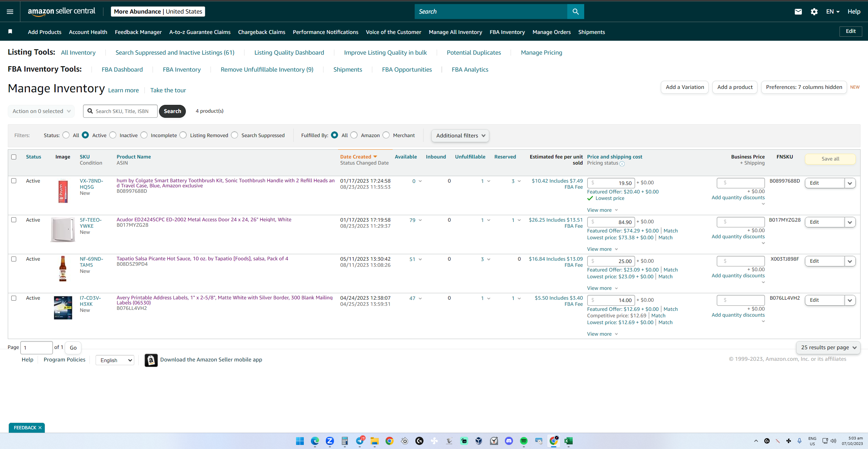Click the Save all button
The width and height of the screenshot is (868, 449).
(x=830, y=159)
